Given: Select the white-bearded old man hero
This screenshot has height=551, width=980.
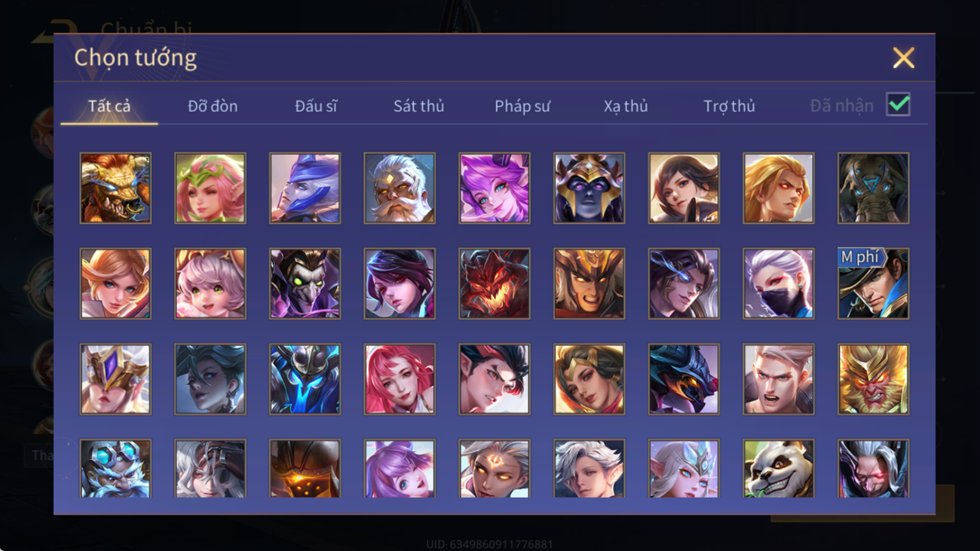Looking at the screenshot, I should pyautogui.click(x=399, y=188).
